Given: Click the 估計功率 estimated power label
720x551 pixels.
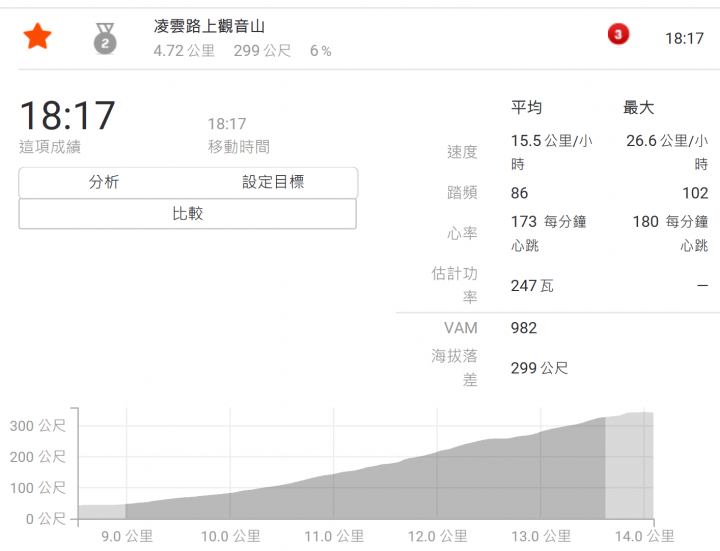Looking at the screenshot, I should pos(455,285).
